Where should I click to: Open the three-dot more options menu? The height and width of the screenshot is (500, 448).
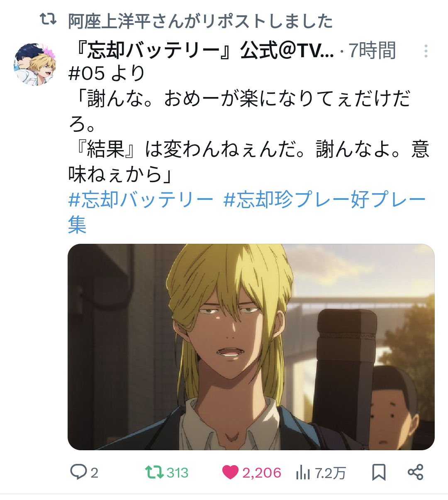(426, 51)
